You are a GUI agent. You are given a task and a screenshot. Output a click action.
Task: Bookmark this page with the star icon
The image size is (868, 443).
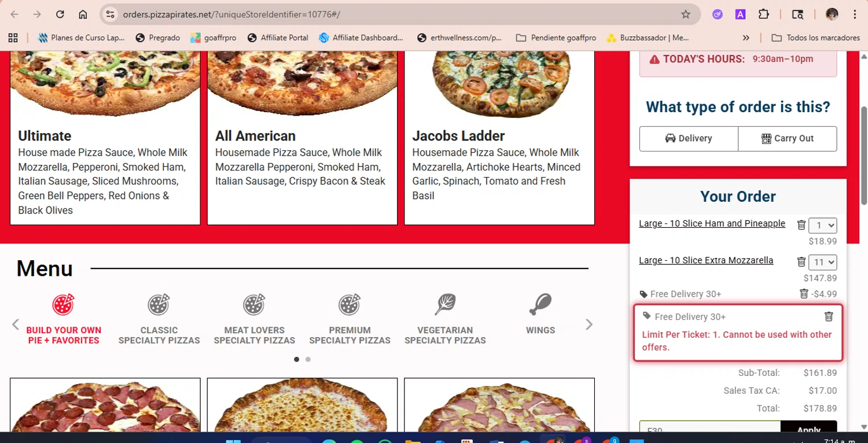[686, 14]
